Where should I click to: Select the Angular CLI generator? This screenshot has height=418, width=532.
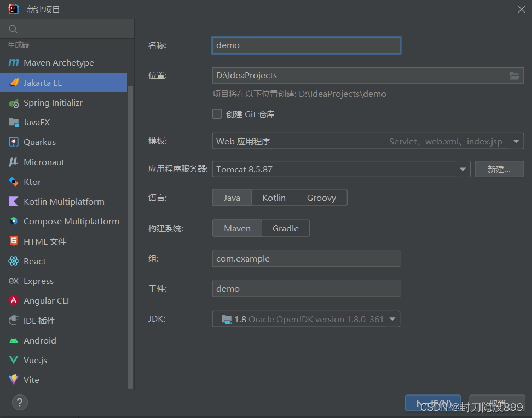tap(63, 300)
